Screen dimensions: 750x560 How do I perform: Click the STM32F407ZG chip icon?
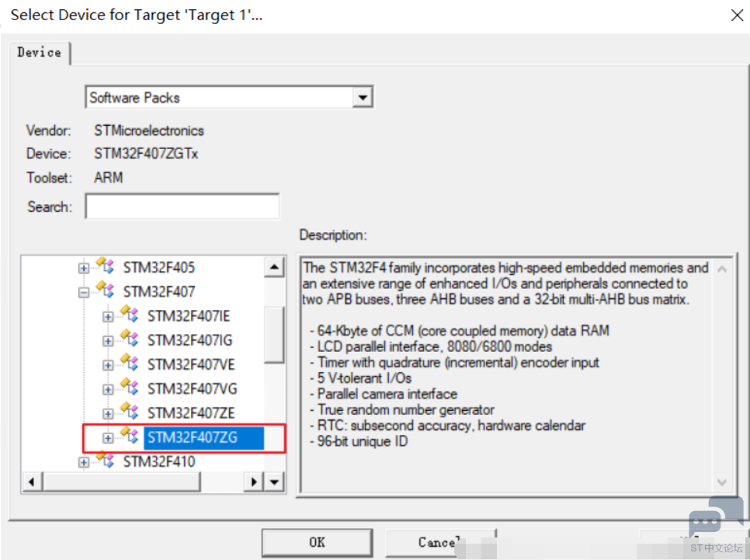(129, 435)
